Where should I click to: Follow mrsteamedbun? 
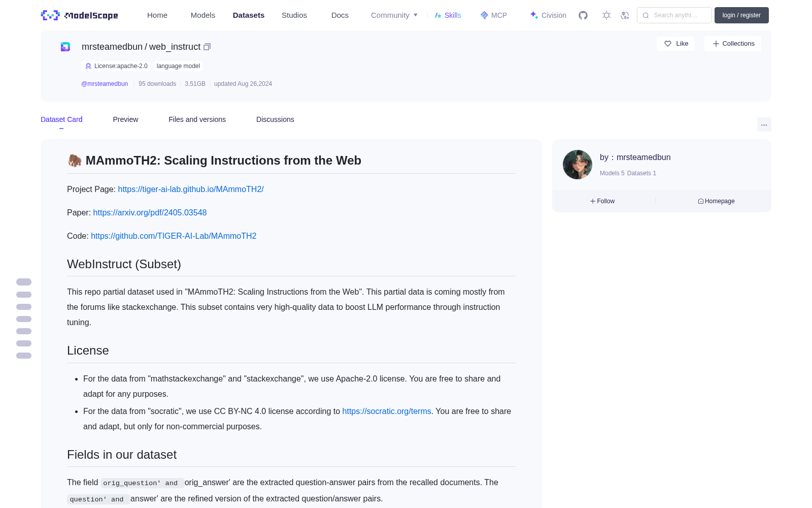tap(602, 201)
